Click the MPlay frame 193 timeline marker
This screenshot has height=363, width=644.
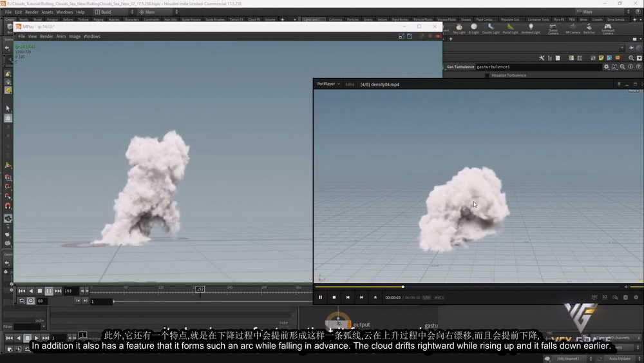200,289
